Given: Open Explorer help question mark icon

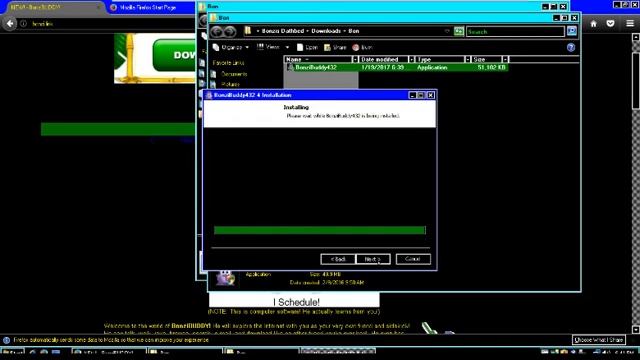Looking at the screenshot, I should [x=571, y=47].
